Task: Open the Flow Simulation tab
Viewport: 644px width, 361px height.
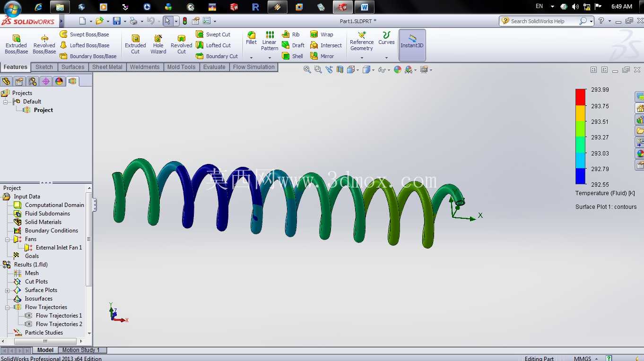Action: point(253,67)
